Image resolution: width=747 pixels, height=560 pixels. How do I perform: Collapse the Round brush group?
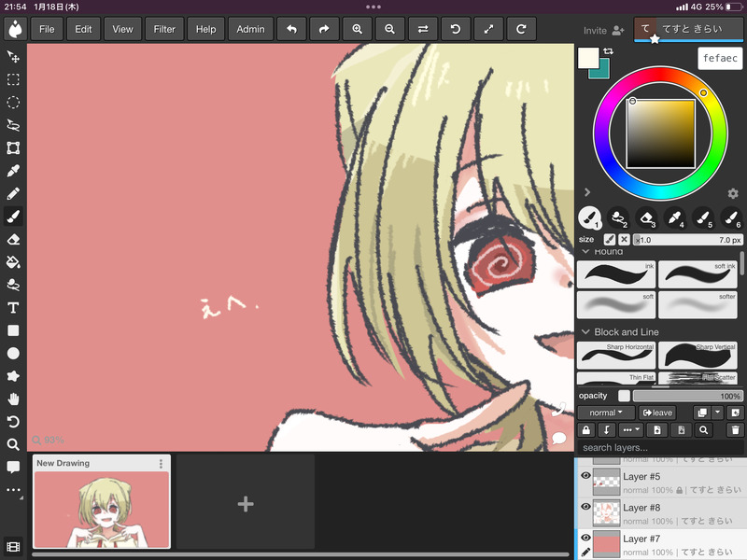click(x=586, y=251)
